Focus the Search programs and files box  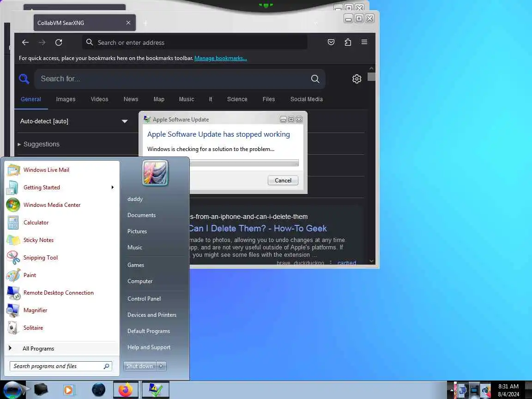[x=61, y=366]
